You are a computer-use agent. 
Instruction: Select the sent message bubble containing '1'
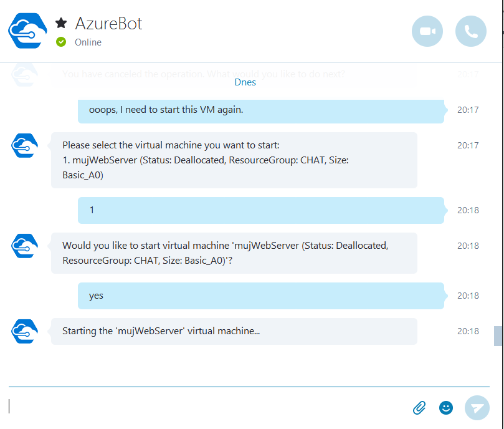261,210
